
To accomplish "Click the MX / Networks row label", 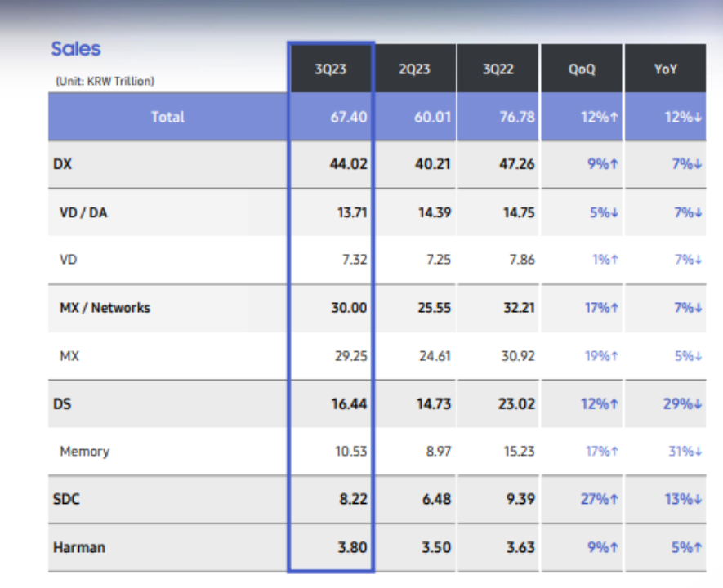I will tap(105, 308).
